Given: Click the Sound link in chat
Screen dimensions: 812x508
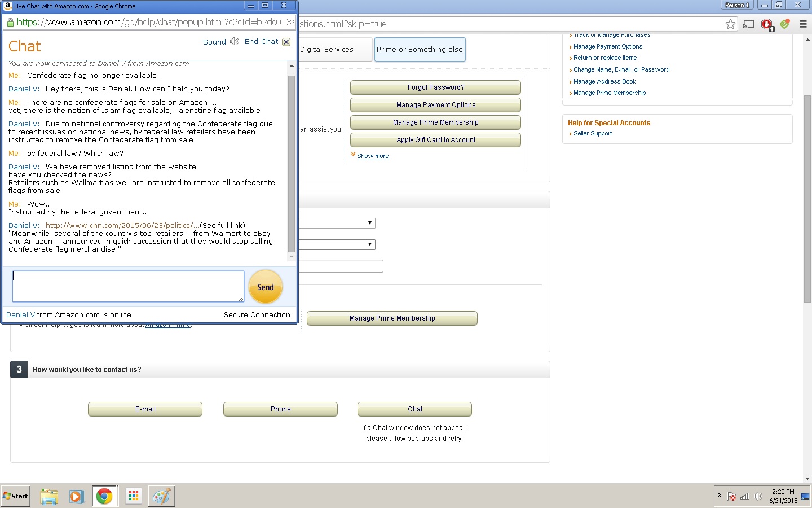Looking at the screenshot, I should (214, 42).
